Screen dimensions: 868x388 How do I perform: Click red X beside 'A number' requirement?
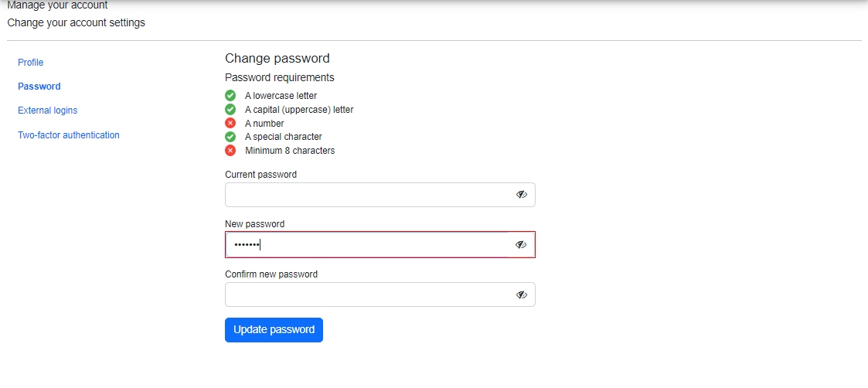point(230,124)
